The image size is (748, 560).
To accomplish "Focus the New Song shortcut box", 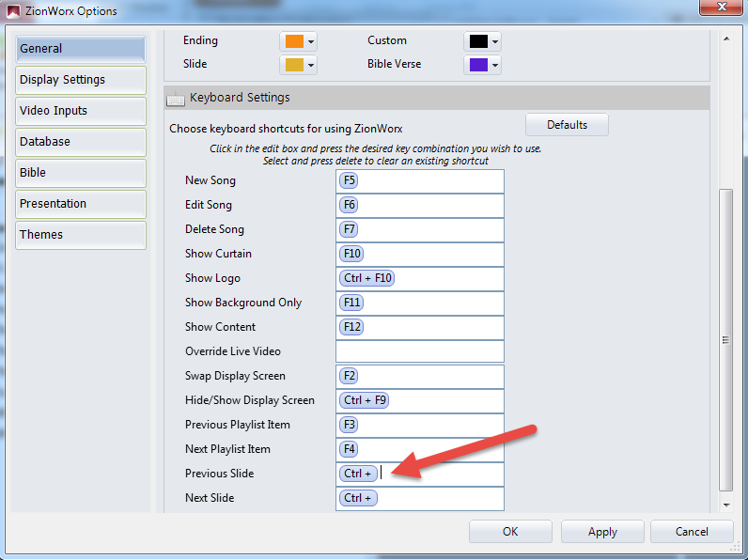I will (x=420, y=181).
